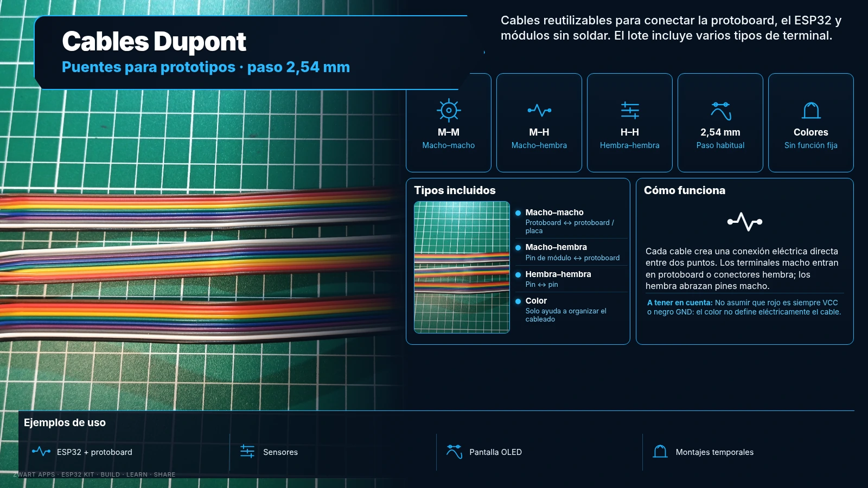Click the ESP32 + protoboard example label
The height and width of the screenshot is (488, 868).
click(x=94, y=452)
